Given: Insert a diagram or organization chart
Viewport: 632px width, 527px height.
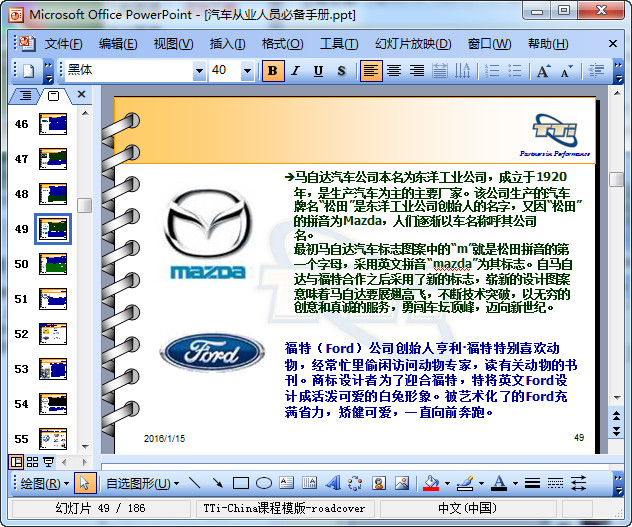Looking at the screenshot, I should [x=355, y=483].
